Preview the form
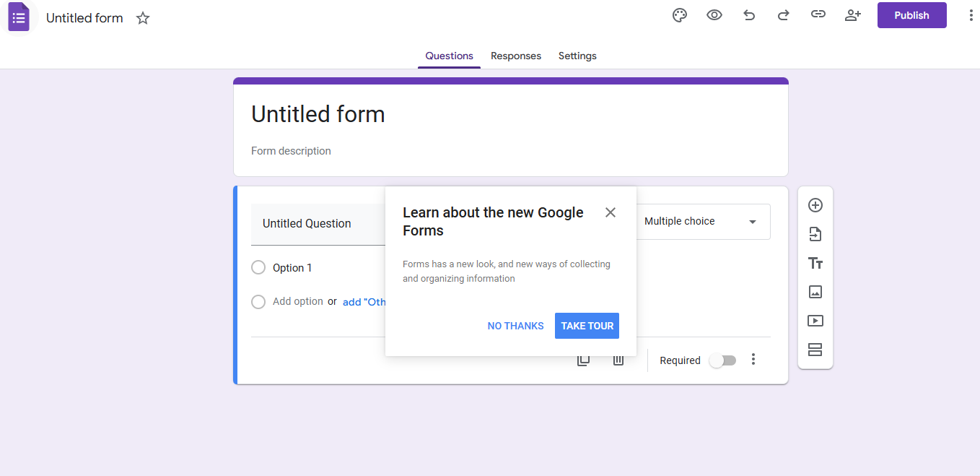This screenshot has height=476, width=980. (x=714, y=14)
